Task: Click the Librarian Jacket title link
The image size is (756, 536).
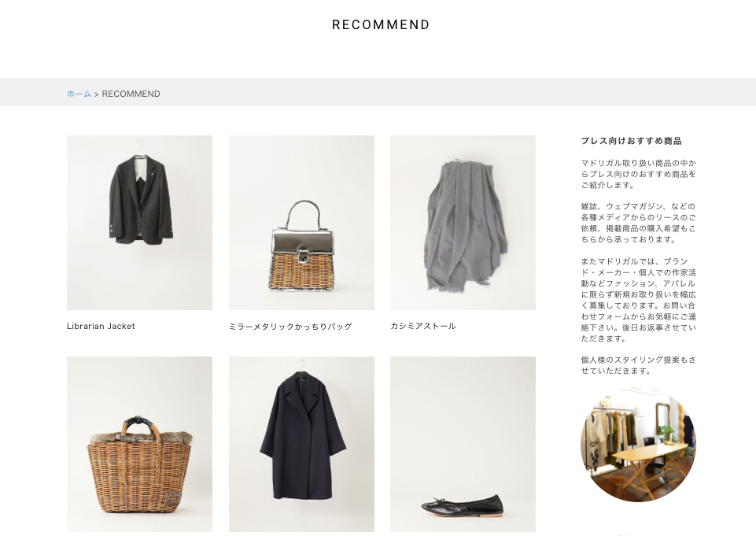Action: coord(101,326)
